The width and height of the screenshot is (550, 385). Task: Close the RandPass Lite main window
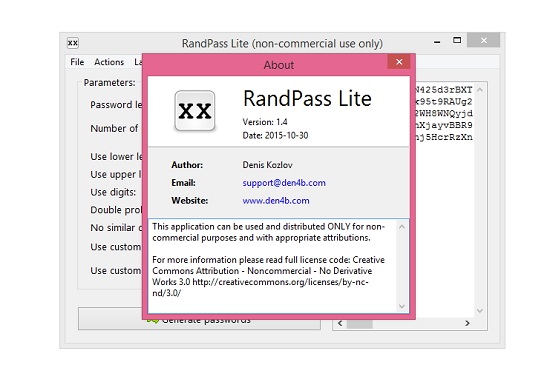coord(484,40)
